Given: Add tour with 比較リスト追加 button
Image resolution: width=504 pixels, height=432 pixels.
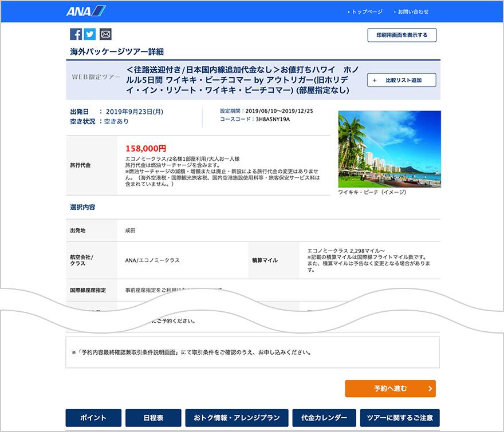Looking at the screenshot, I should 401,80.
